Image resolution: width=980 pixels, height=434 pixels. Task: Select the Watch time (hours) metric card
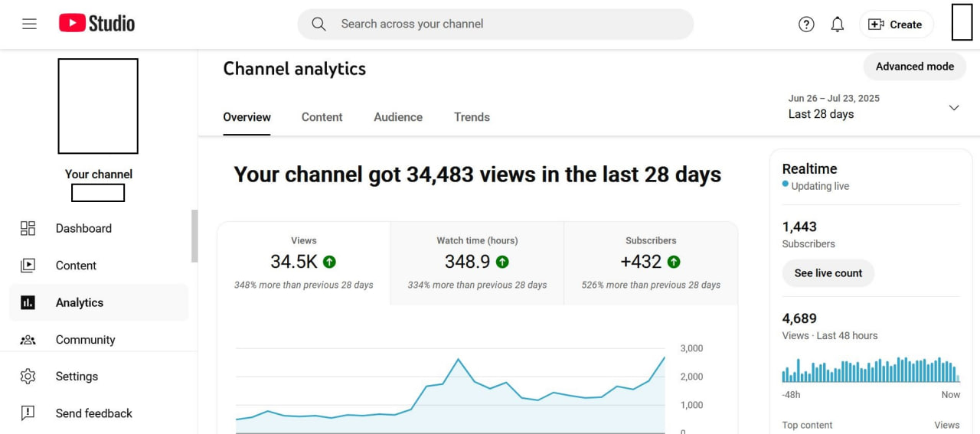click(477, 263)
